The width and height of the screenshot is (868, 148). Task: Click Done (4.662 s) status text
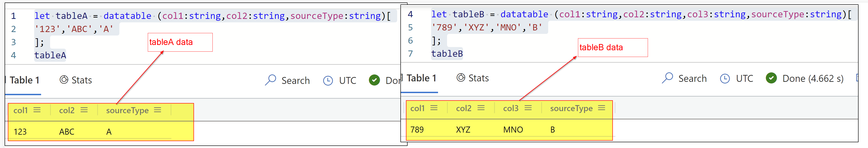coord(813,79)
